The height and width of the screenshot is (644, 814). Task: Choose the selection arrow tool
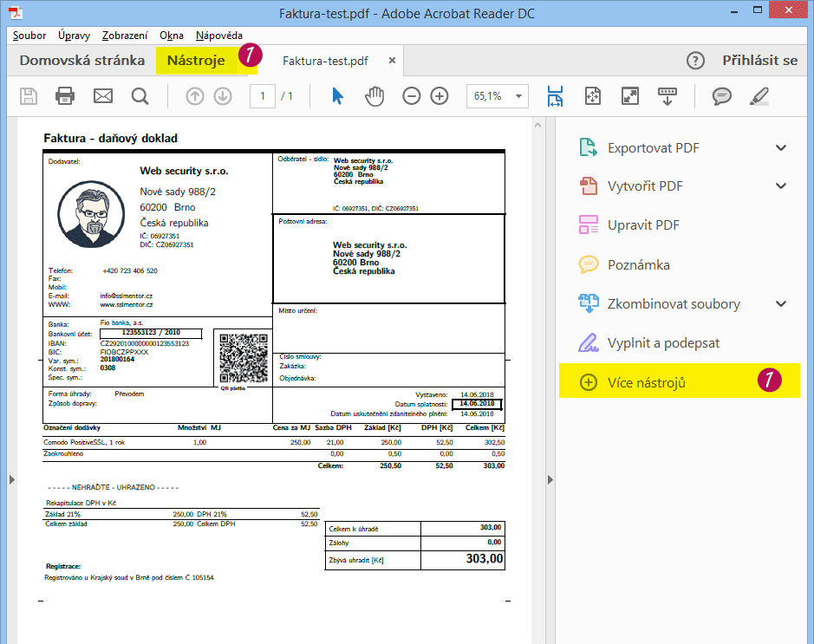coord(337,96)
